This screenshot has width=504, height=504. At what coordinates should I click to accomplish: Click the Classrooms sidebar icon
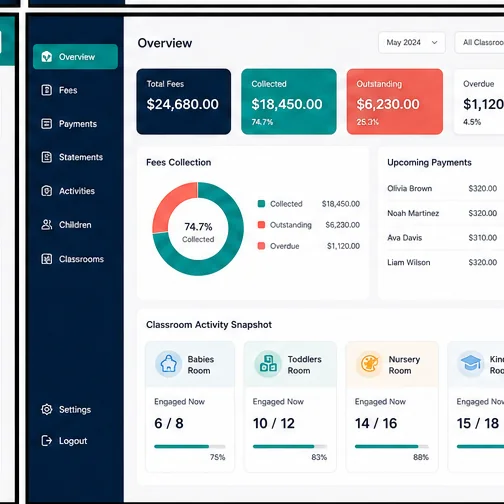pyautogui.click(x=47, y=259)
